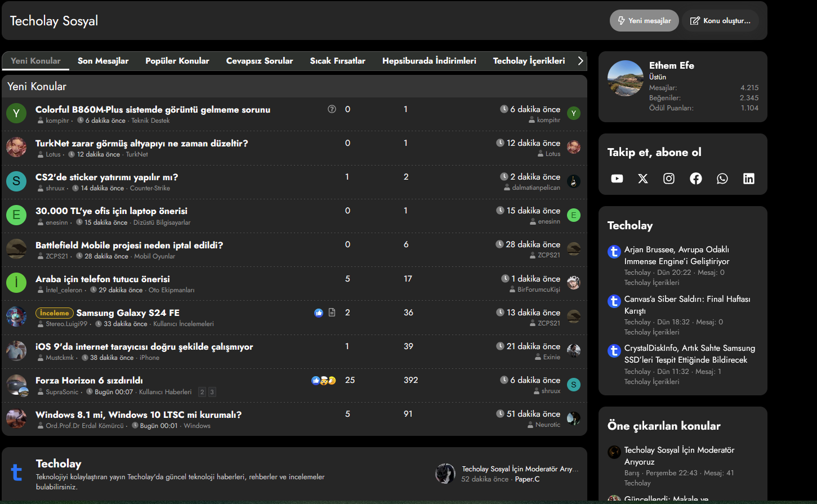This screenshot has height=504, width=817.
Task: Select the Yeni Konular tab
Action: pos(35,61)
